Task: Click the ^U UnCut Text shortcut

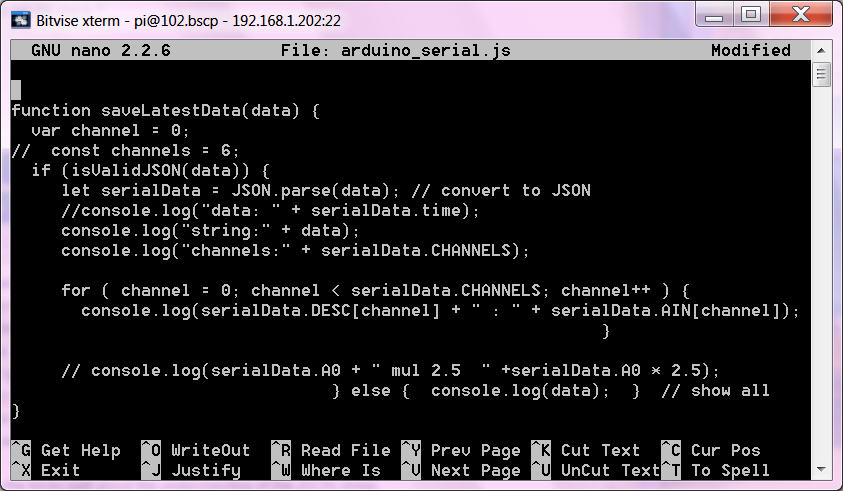Action: [595, 470]
